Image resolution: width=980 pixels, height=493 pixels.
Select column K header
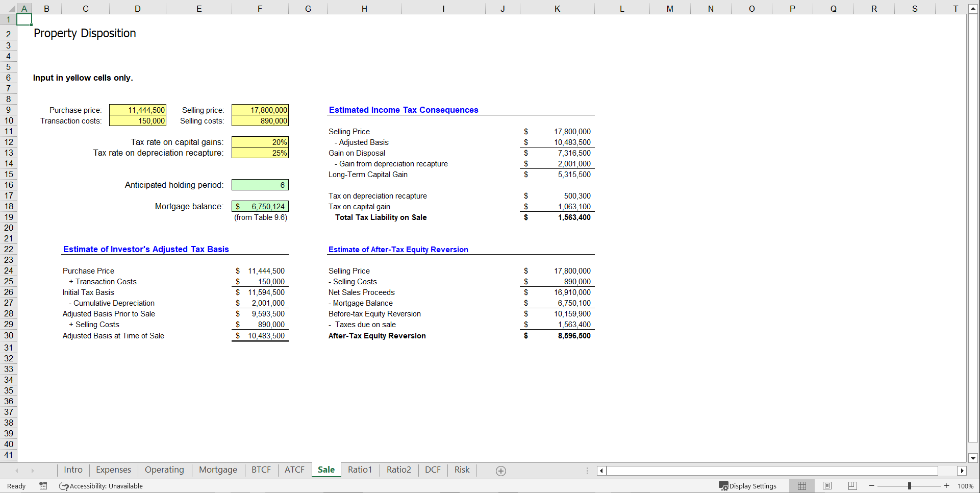point(557,8)
